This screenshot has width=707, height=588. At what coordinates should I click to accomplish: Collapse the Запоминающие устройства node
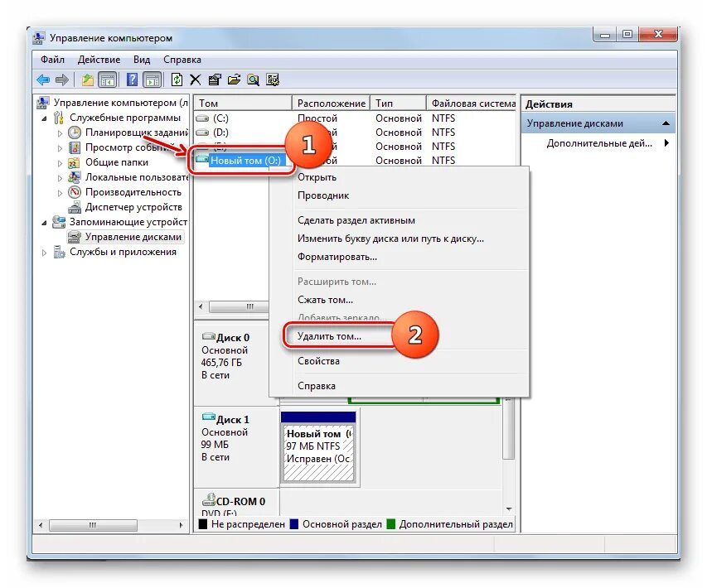pyautogui.click(x=44, y=223)
